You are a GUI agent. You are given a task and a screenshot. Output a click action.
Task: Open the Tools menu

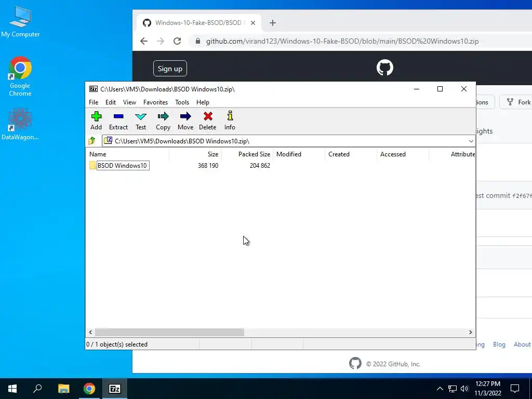182,102
